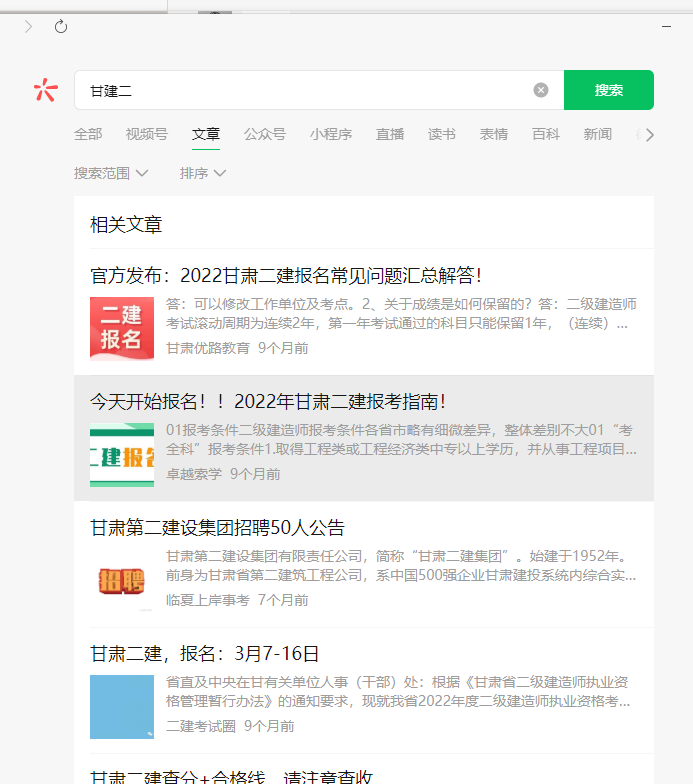Click the snippet starting 01报考条件二级建造师
This screenshot has height=784, width=693.
(401, 440)
